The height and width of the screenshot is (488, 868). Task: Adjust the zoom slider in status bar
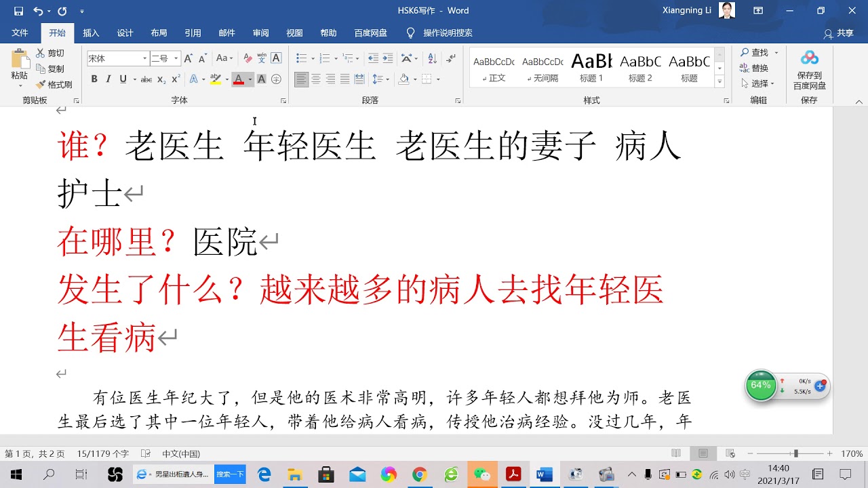[x=795, y=453]
